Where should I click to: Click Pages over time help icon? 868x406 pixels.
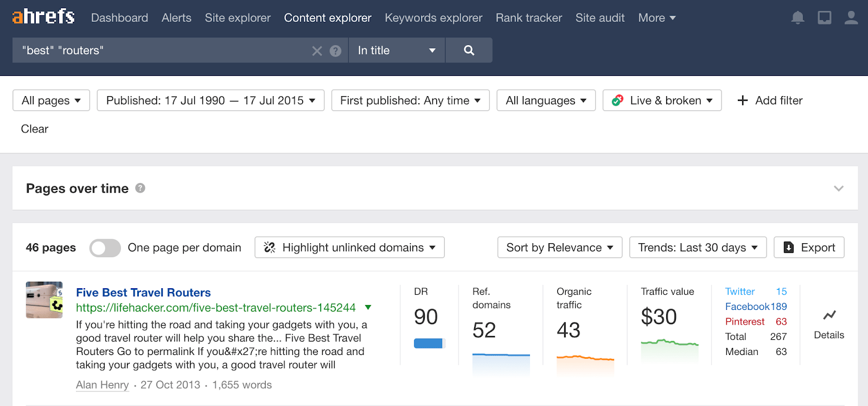(x=140, y=188)
